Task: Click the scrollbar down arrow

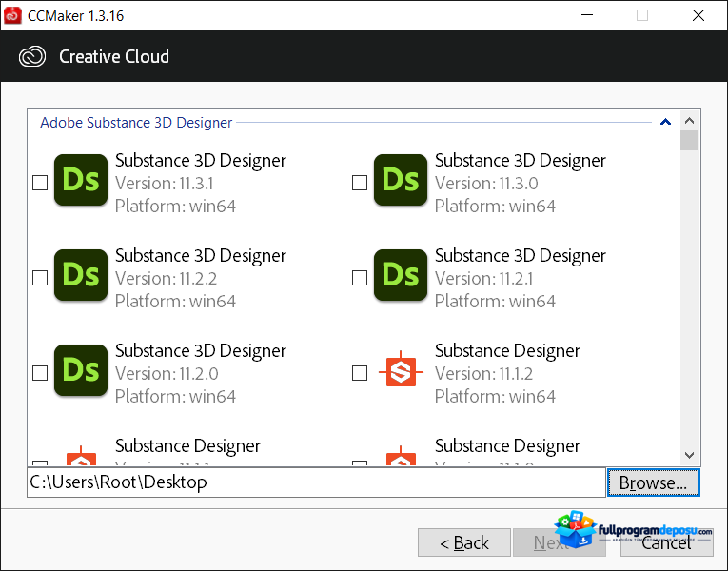Action: tap(690, 455)
